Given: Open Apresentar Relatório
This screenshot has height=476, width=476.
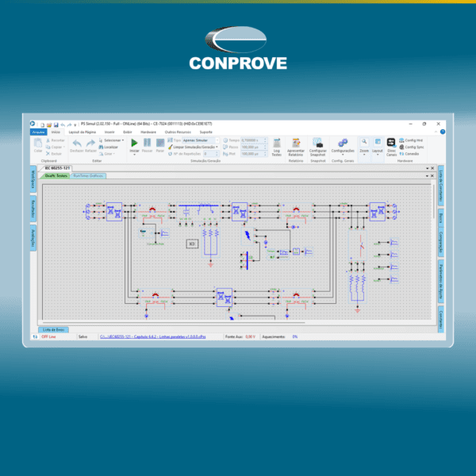Looking at the screenshot, I should pyautogui.click(x=296, y=146).
